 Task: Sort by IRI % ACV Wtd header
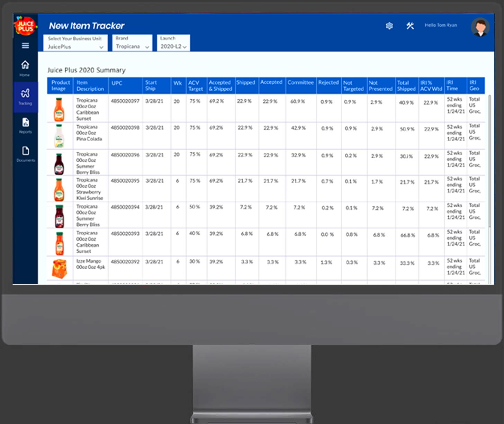pyautogui.click(x=431, y=86)
